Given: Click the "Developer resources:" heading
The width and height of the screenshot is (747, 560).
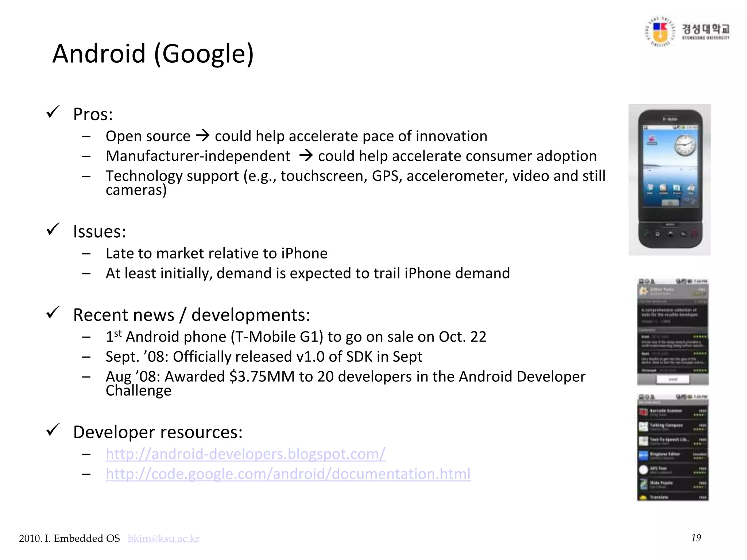Looking at the screenshot, I should (158, 432).
